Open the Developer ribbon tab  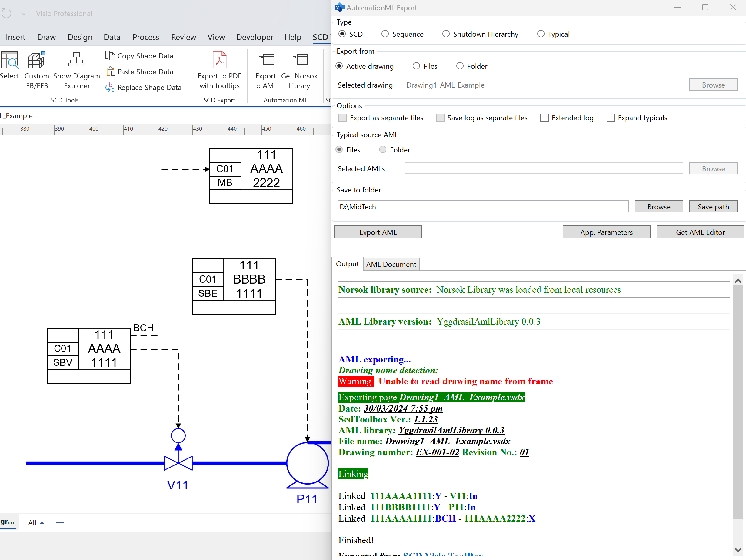pos(255,37)
